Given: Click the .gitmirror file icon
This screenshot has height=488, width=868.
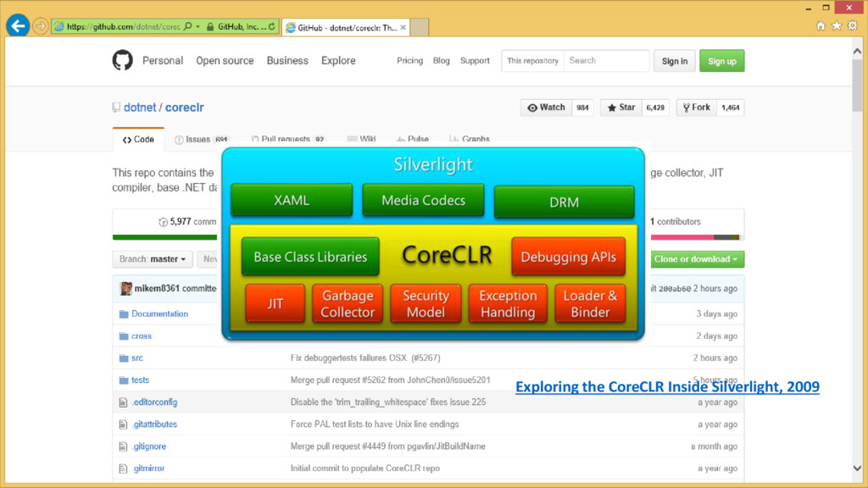Looking at the screenshot, I should (x=123, y=469).
